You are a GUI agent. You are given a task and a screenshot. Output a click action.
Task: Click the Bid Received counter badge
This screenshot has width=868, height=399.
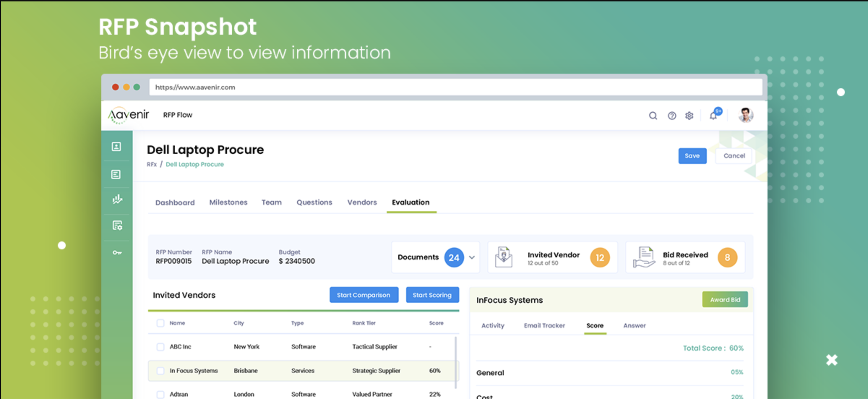728,257
